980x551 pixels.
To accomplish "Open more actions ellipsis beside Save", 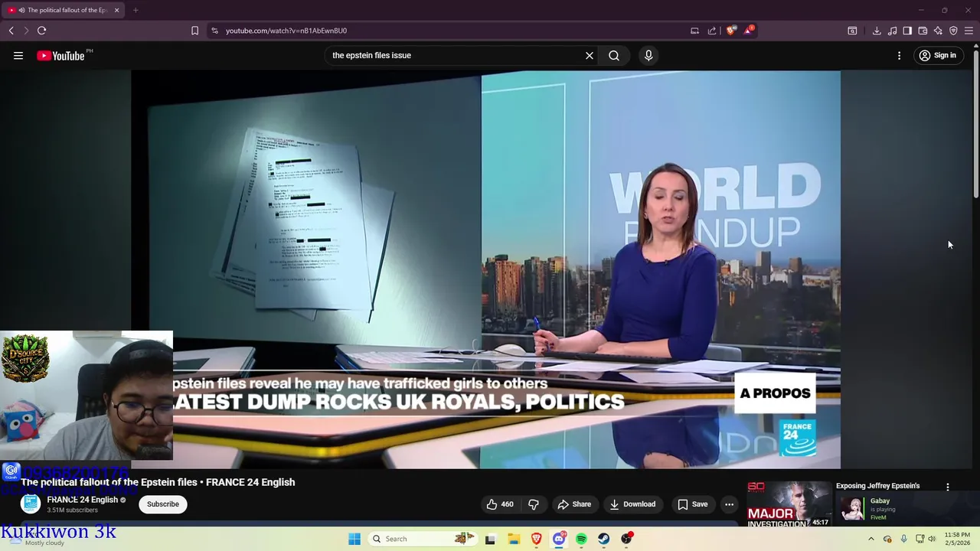I will [729, 504].
